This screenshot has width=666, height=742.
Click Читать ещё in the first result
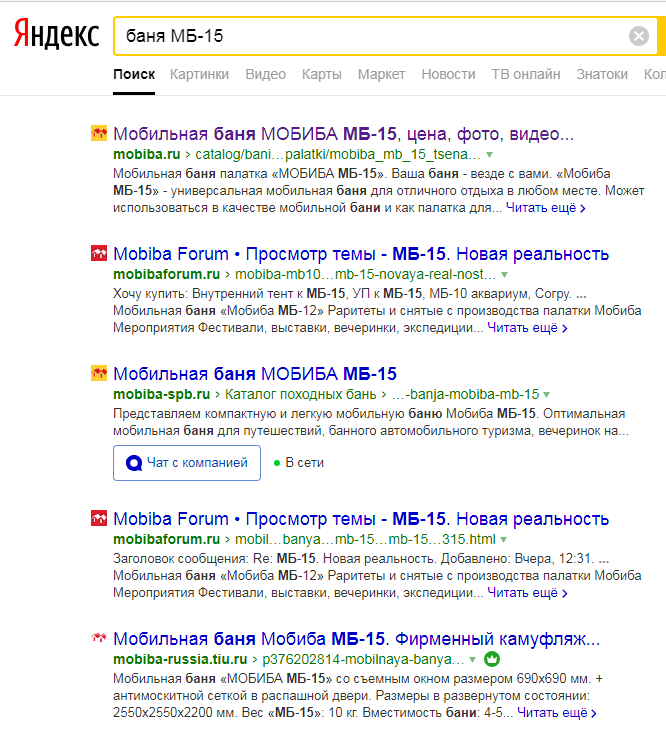click(x=545, y=208)
